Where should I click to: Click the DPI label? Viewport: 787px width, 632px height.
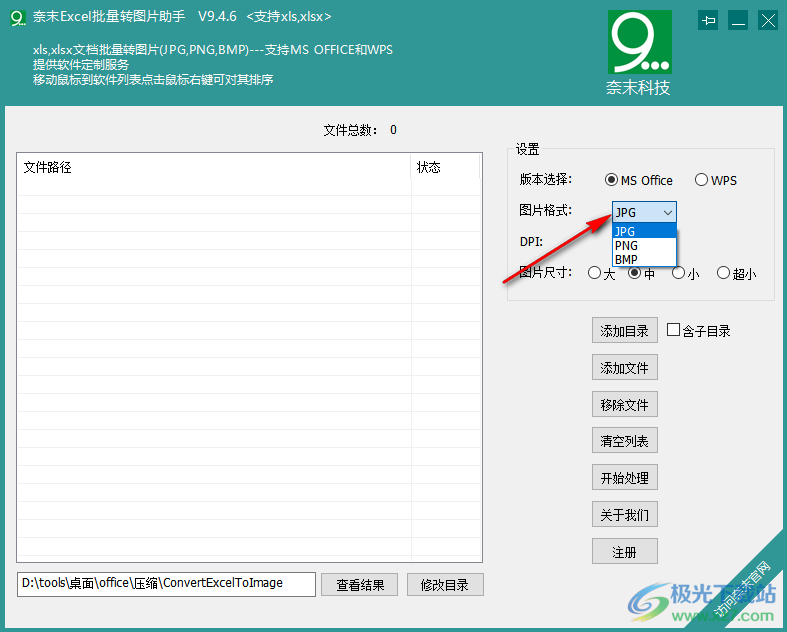531,241
